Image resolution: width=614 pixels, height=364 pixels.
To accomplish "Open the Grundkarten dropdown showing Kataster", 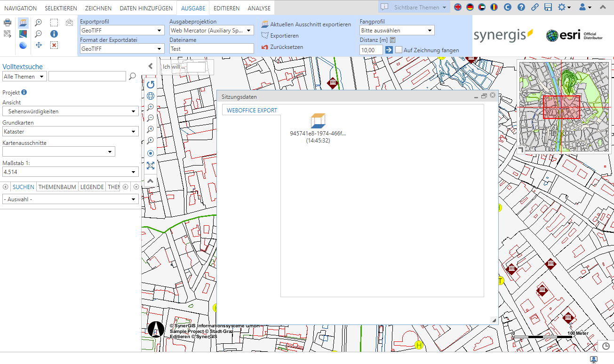I will point(71,131).
